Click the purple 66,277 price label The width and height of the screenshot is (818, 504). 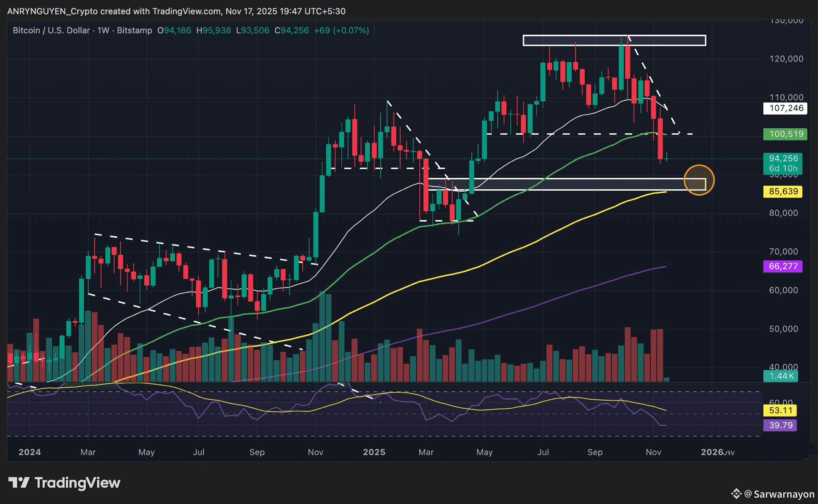point(783,266)
